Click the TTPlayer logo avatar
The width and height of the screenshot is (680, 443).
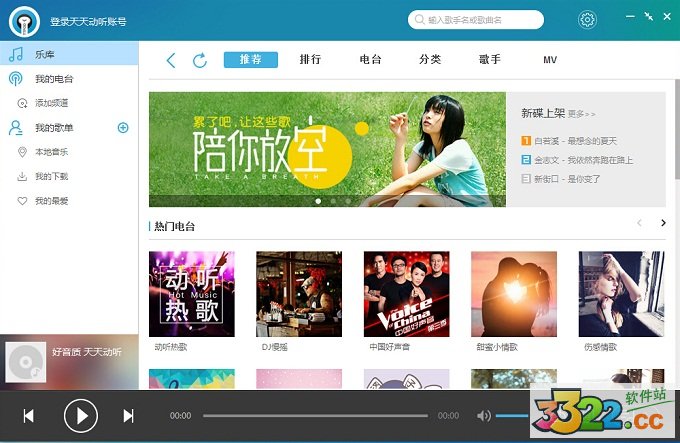24,21
